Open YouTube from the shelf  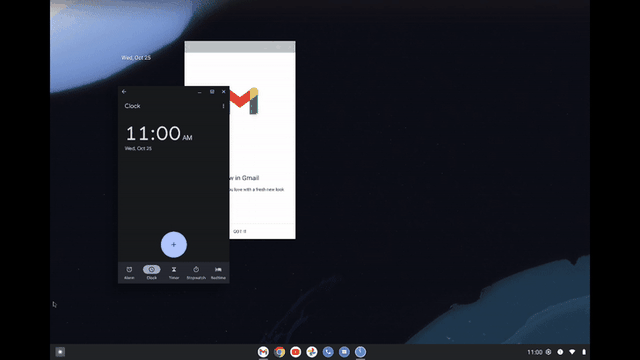pos(296,351)
